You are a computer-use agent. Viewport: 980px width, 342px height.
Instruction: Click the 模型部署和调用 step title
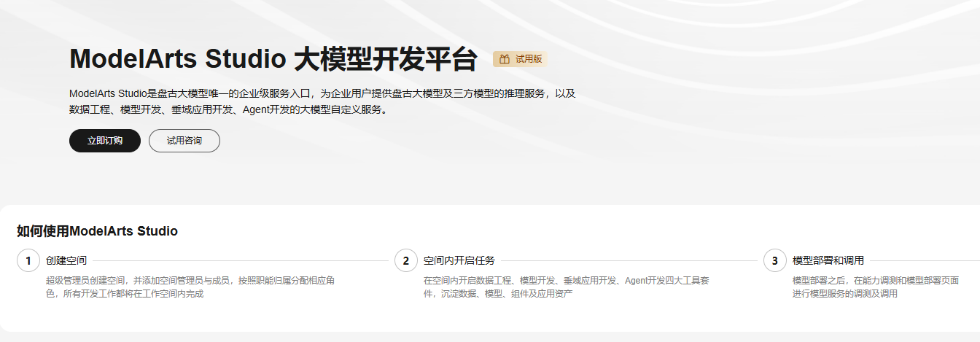tap(828, 260)
